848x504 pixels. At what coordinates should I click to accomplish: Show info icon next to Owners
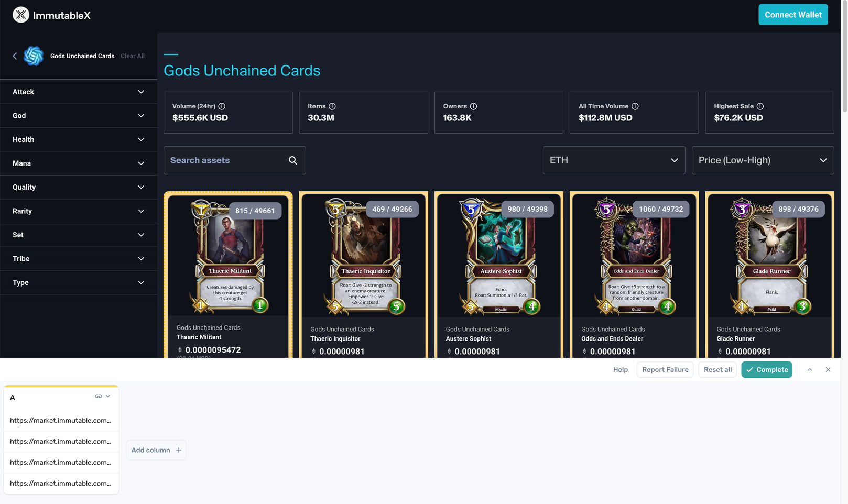pos(473,106)
